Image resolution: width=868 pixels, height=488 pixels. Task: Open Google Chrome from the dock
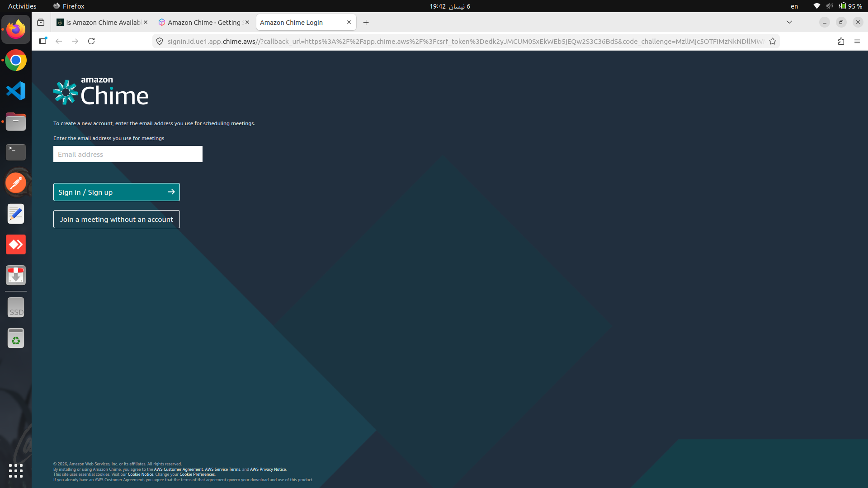coord(16,60)
